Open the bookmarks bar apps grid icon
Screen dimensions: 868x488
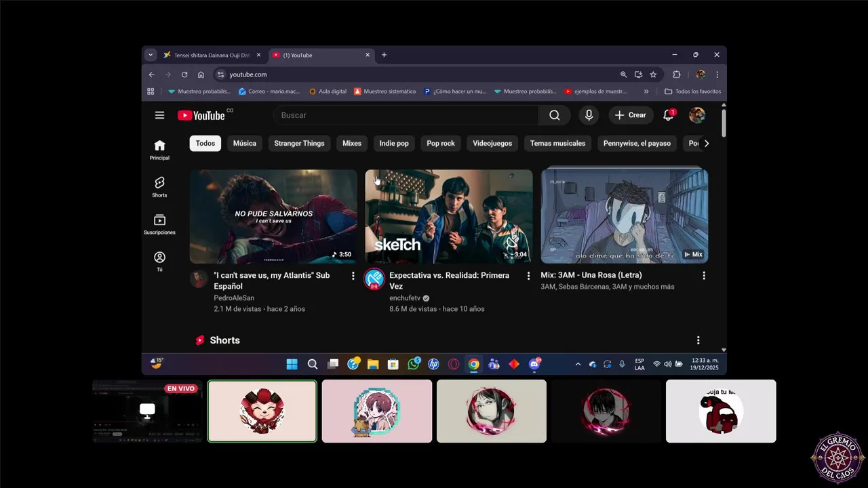coord(151,91)
